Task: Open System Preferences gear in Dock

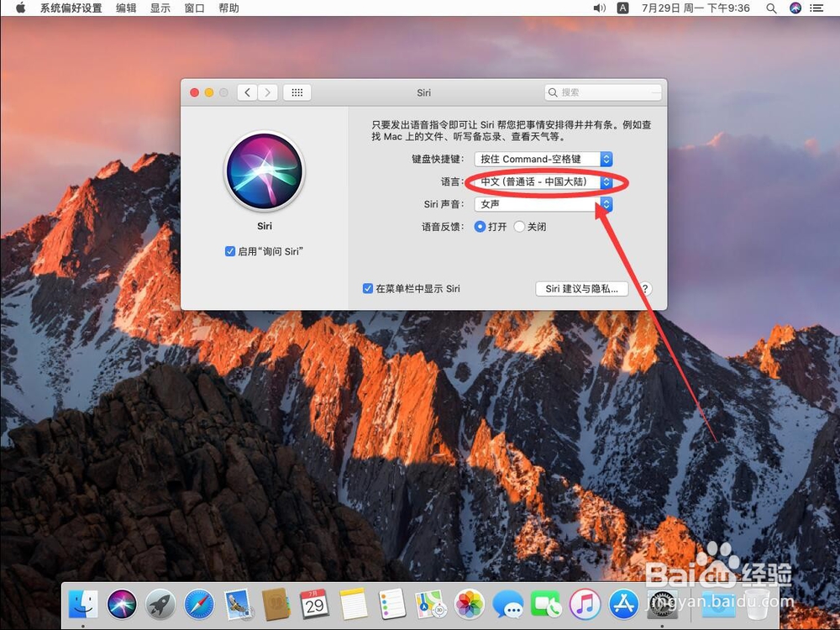Action: (663, 604)
